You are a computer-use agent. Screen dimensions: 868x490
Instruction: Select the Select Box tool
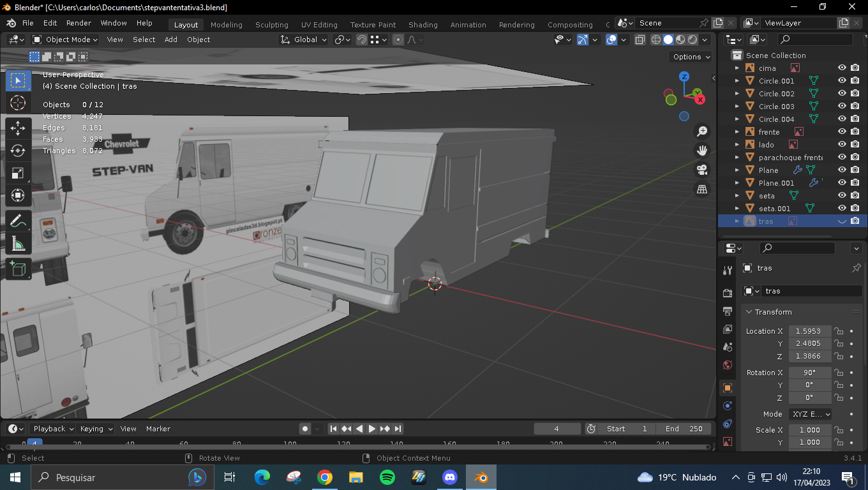coord(18,80)
